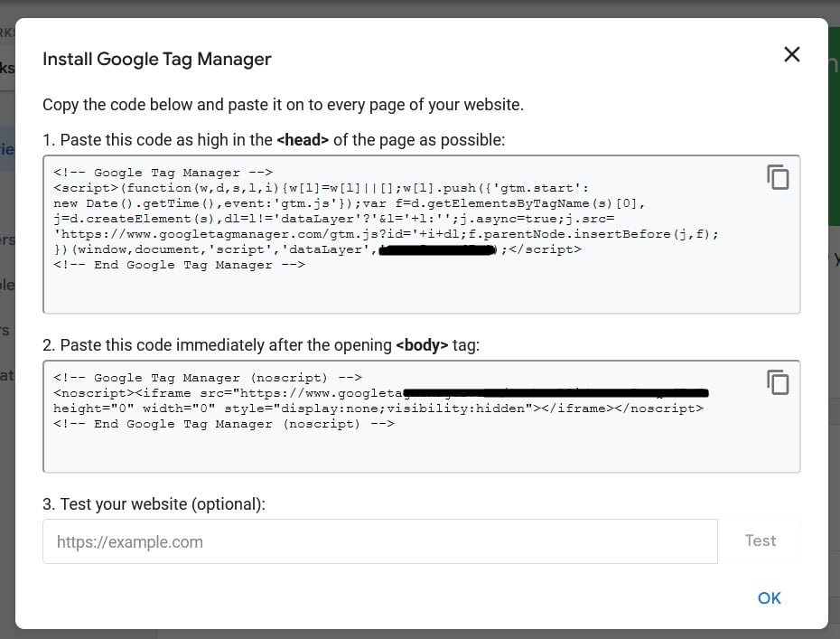Click OK to dismiss the dialog
Image resolution: width=840 pixels, height=639 pixels.
coord(770,598)
